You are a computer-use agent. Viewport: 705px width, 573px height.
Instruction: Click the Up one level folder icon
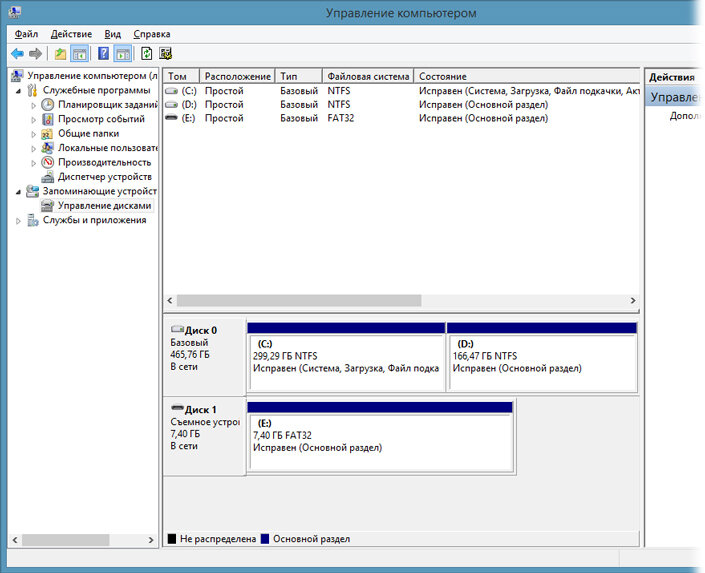(x=60, y=54)
